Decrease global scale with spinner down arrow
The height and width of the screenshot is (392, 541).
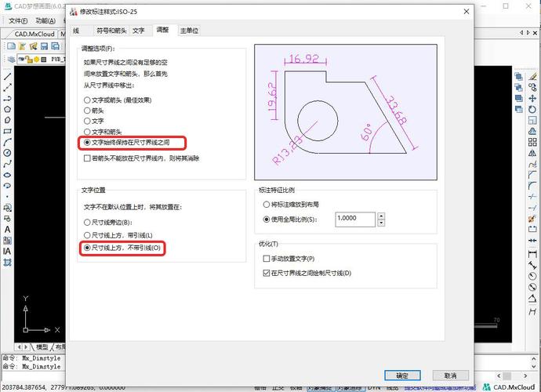381,223
